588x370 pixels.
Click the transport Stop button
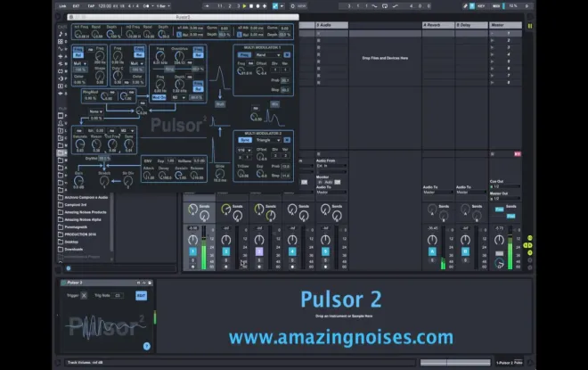[251, 6]
